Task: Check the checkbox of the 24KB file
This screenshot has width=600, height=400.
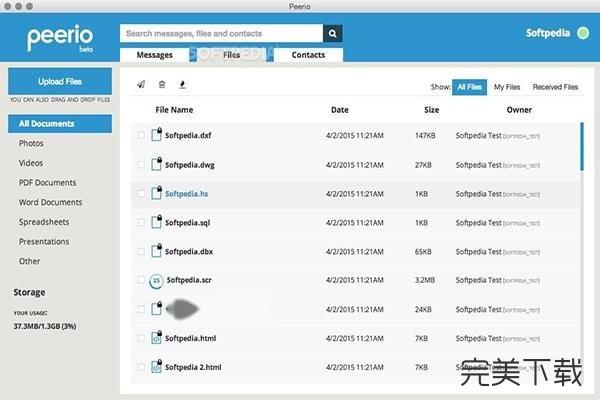Action: [141, 309]
